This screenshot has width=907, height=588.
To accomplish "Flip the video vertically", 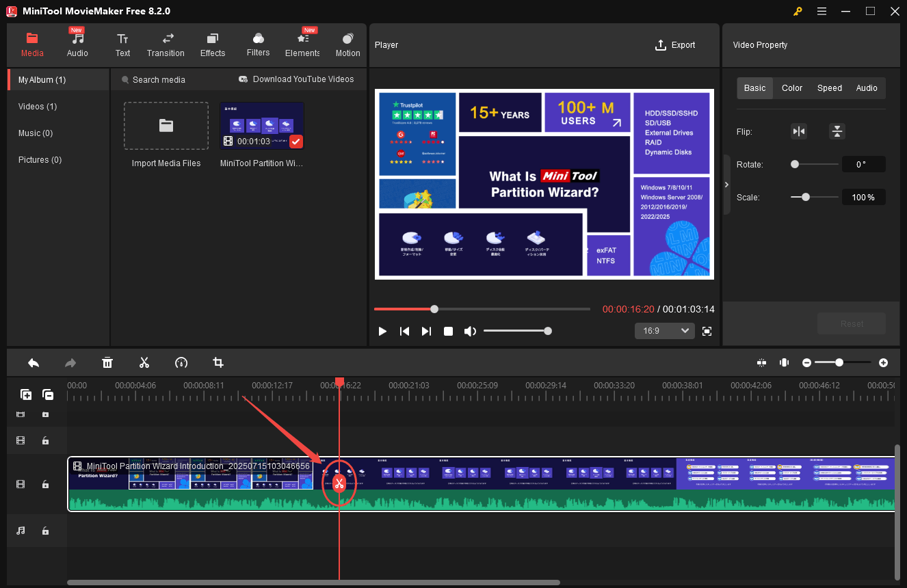I will point(837,131).
